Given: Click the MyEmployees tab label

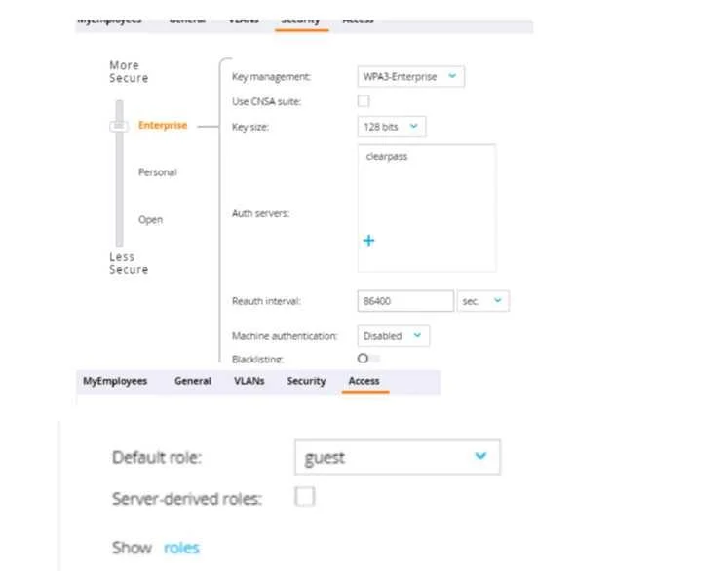Looking at the screenshot, I should coord(115,381).
